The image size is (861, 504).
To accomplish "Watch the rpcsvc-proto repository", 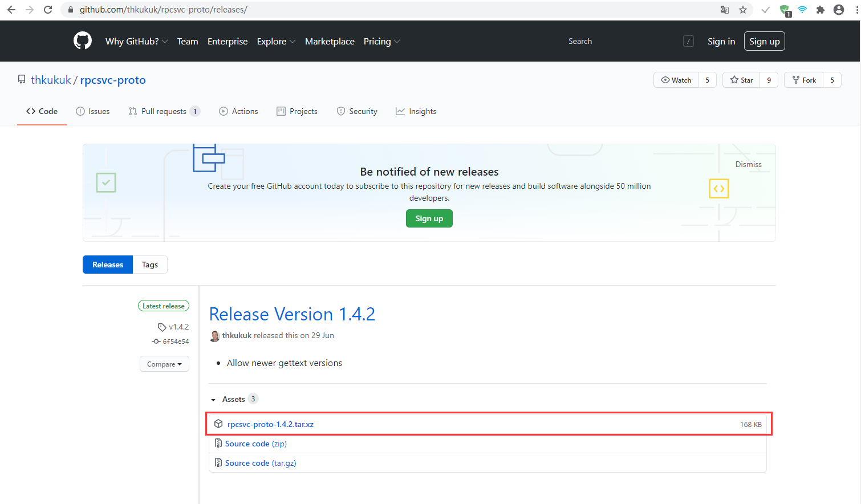I will point(676,80).
